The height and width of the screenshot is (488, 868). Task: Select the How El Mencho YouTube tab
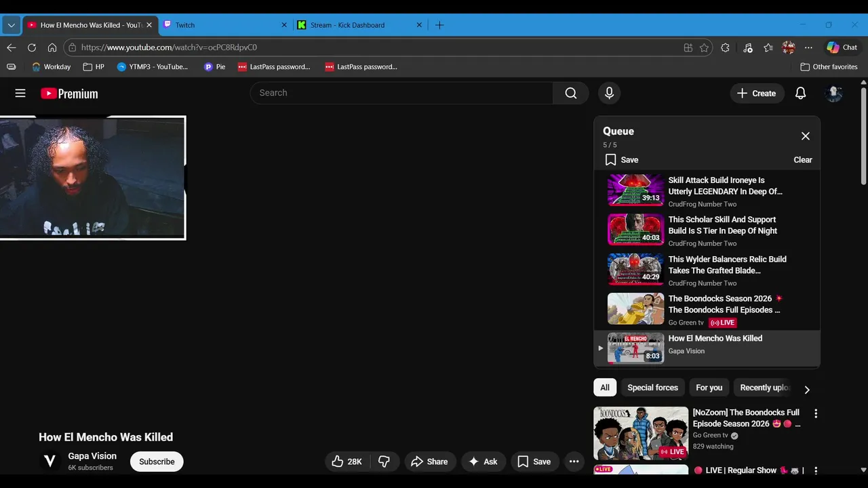click(90, 25)
